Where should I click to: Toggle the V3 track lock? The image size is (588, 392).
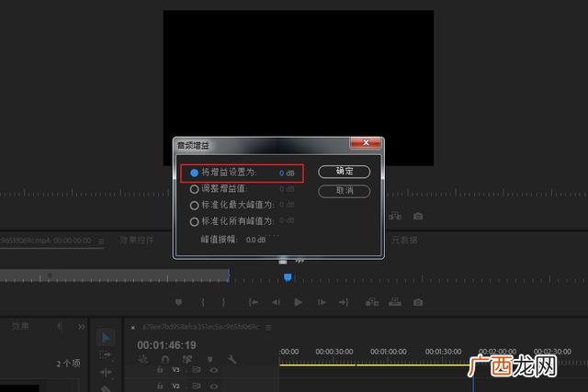pyautogui.click(x=160, y=370)
